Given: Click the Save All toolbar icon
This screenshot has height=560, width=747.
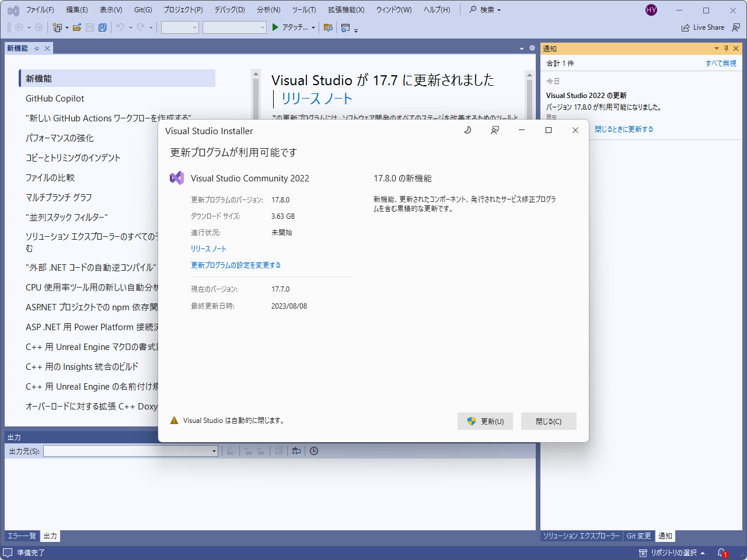Looking at the screenshot, I should coord(102,27).
